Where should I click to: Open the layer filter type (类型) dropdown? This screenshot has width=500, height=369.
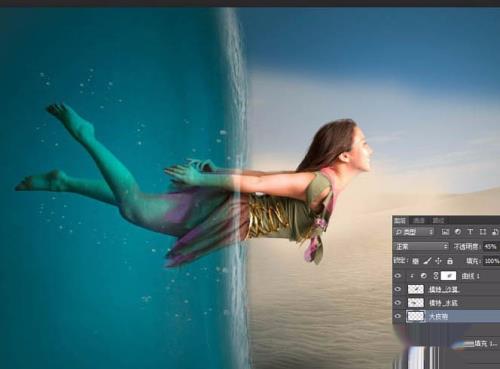click(414, 232)
